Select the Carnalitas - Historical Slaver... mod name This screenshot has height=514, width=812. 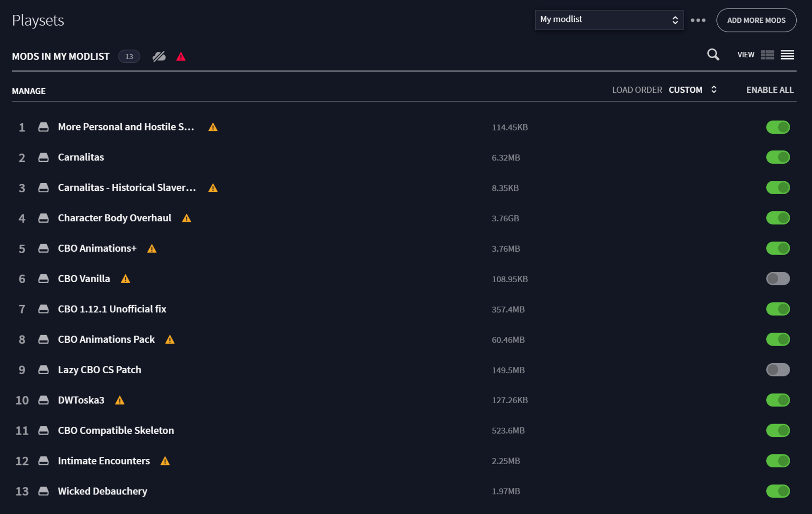coord(127,188)
